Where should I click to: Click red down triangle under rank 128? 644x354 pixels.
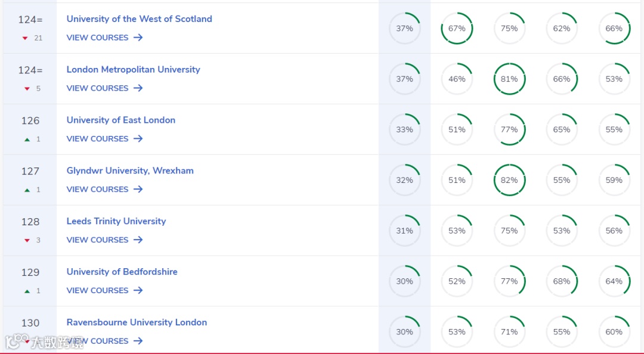point(27,240)
